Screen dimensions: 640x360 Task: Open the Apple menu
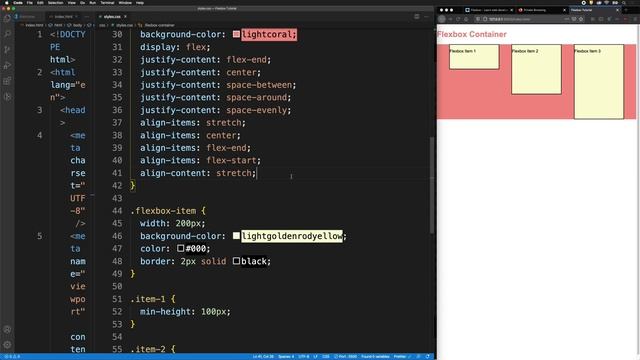click(x=6, y=2)
